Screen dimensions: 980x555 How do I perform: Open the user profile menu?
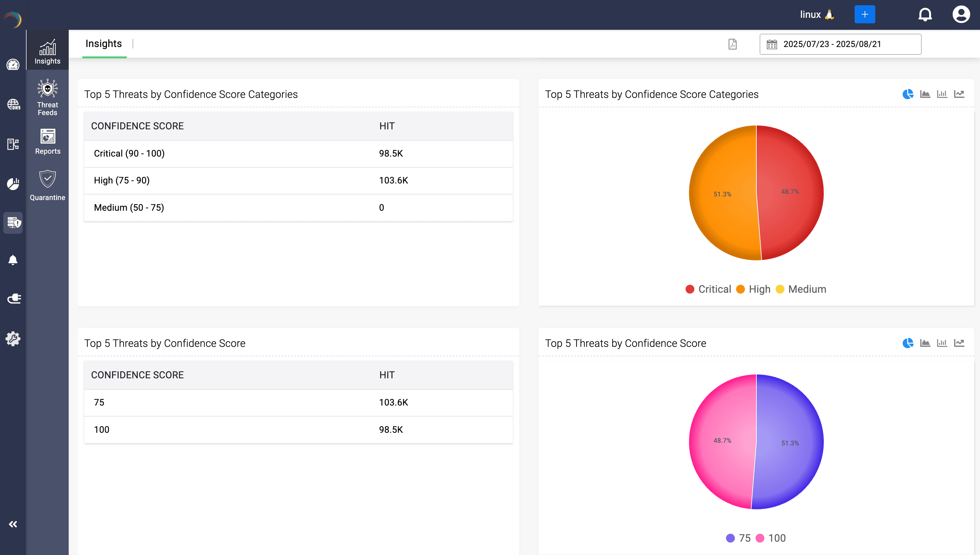[x=961, y=15]
